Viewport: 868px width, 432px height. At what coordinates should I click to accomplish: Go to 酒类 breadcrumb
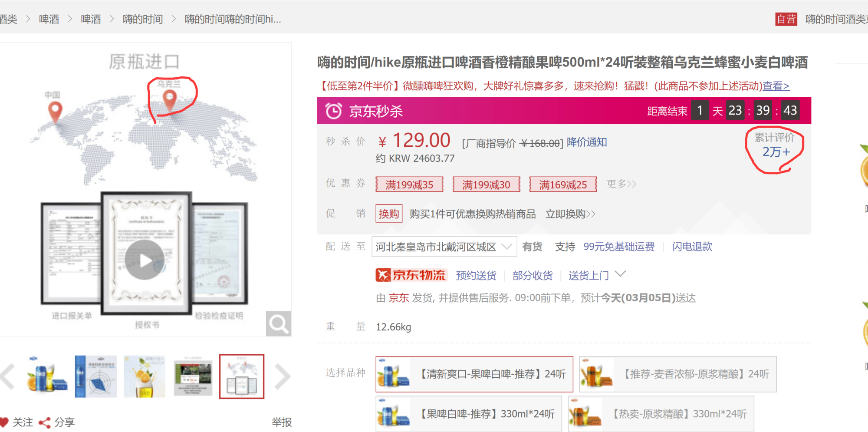click(x=8, y=19)
